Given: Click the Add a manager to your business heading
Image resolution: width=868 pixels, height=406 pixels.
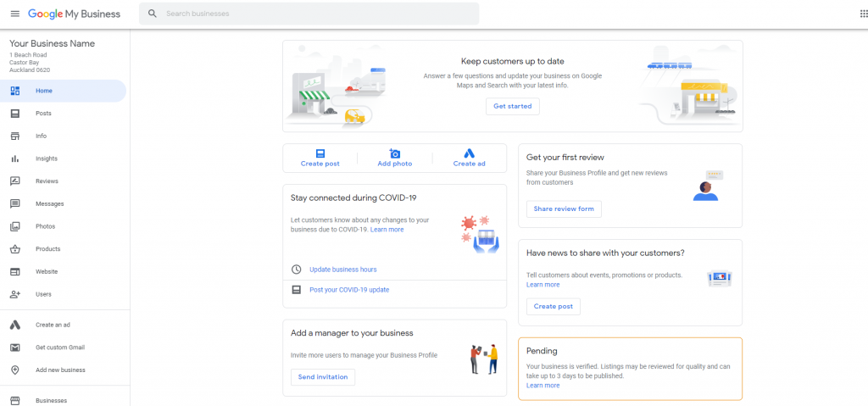Looking at the screenshot, I should click(352, 333).
